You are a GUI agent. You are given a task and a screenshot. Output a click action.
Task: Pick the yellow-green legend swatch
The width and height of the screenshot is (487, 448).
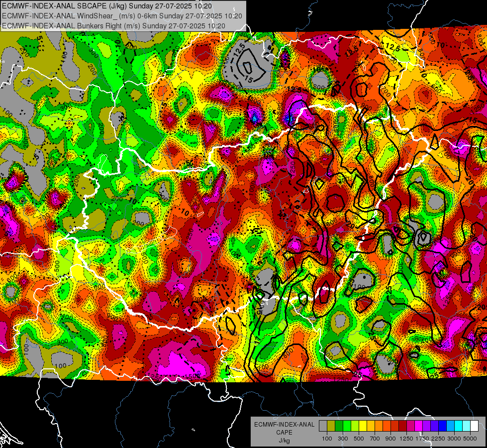[x=355, y=426]
